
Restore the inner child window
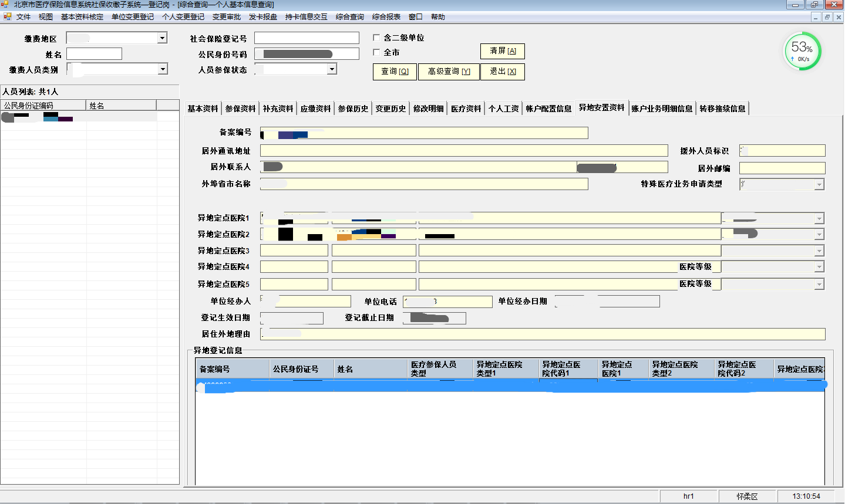point(827,17)
